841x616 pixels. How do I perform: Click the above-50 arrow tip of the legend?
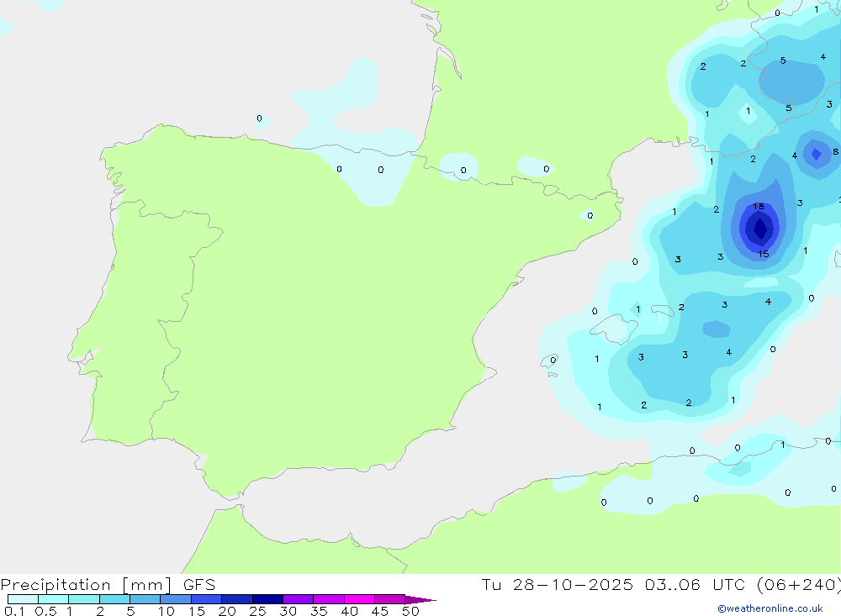coord(420,600)
